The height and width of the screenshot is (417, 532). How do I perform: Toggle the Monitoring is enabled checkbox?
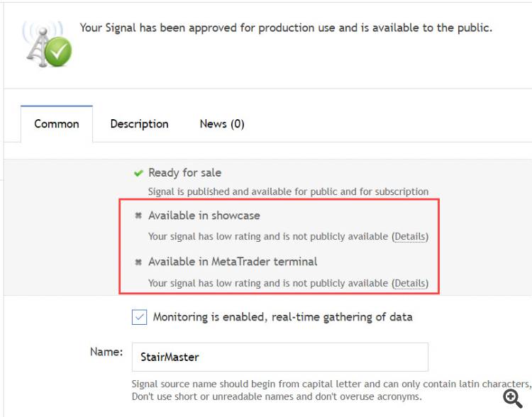coord(140,317)
